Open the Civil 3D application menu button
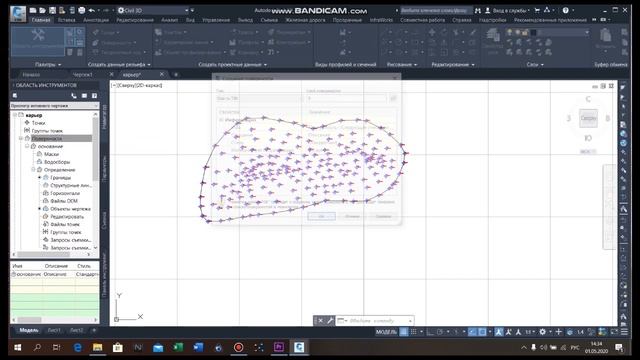Image resolution: width=640 pixels, height=360 pixels. click(x=18, y=13)
